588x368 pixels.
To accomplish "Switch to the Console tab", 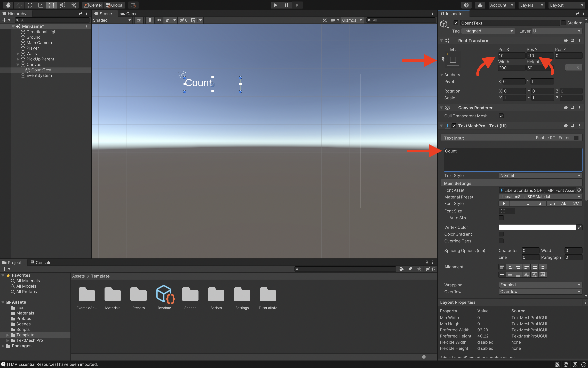I will (41, 262).
